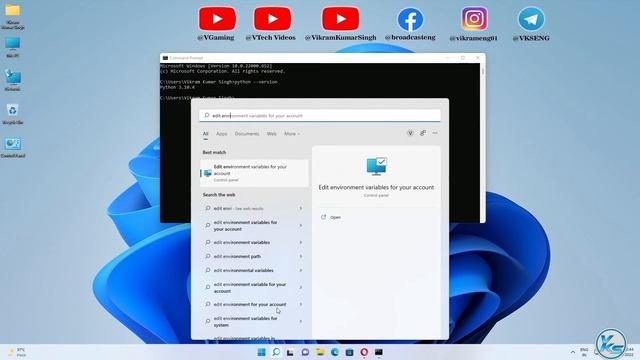Expand the More search filter dropdown
The image size is (640, 360).
(x=292, y=134)
